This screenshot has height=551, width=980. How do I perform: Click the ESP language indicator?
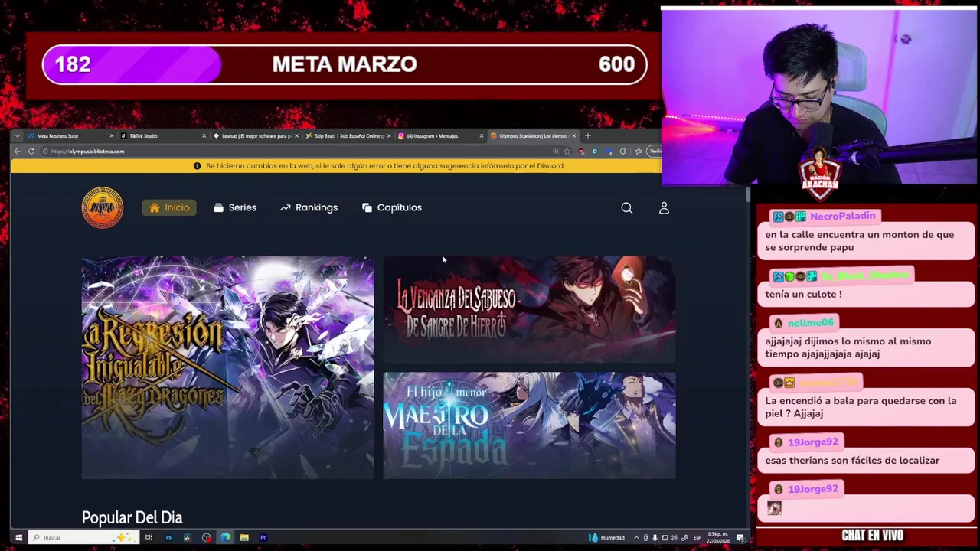[697, 538]
